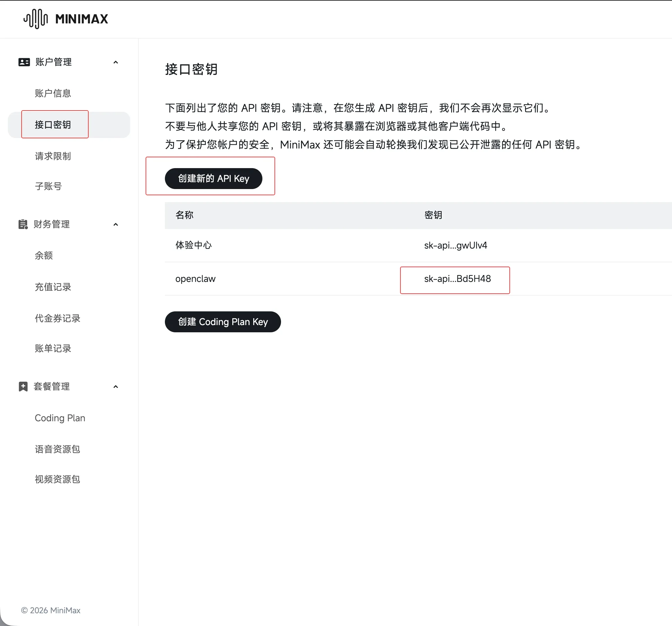The image size is (672, 626).
Task: Select the openclaw key sk-api...Bd5H48
Action: [455, 280]
